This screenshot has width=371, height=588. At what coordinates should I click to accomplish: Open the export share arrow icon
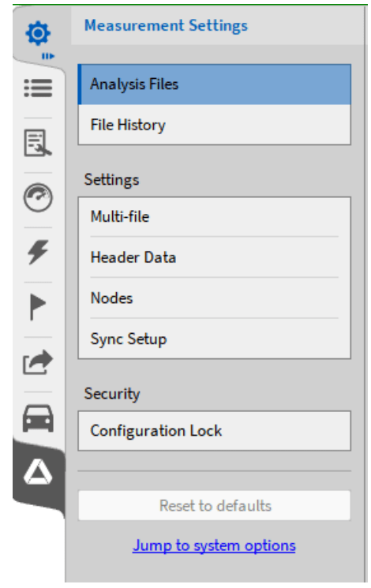38,362
